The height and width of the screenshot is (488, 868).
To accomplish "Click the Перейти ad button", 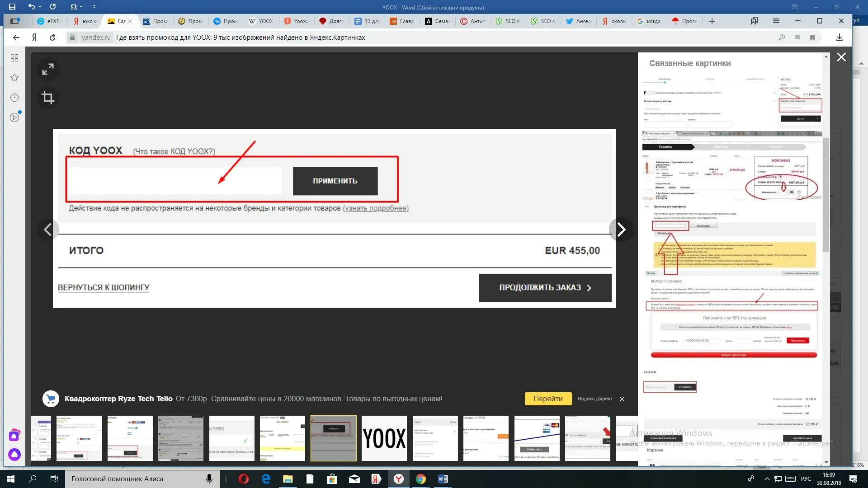I will pos(548,399).
